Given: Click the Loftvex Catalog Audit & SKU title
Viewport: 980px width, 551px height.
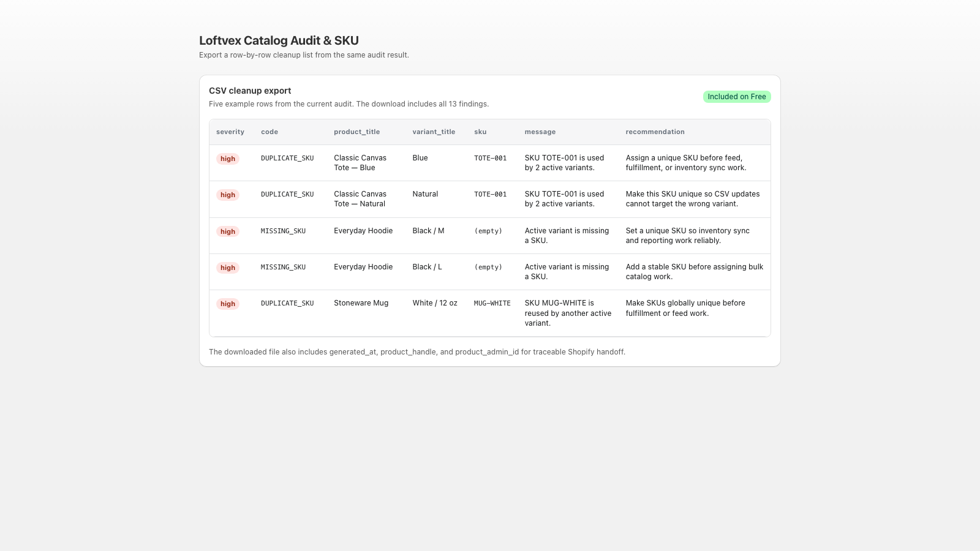Looking at the screenshot, I should tap(279, 40).
